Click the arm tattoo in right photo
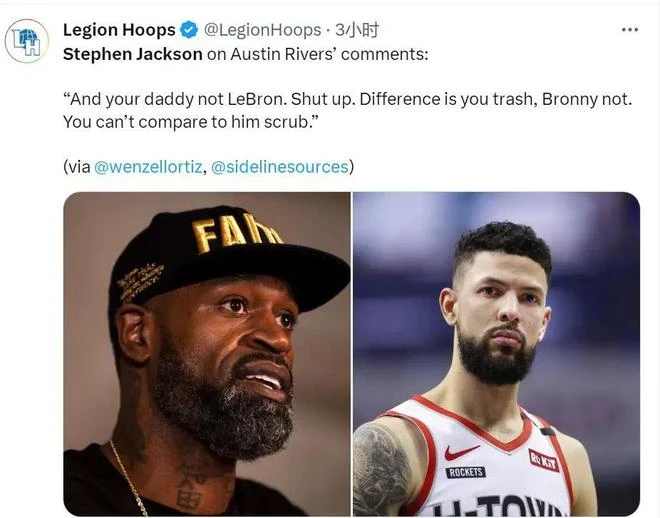 point(380,469)
